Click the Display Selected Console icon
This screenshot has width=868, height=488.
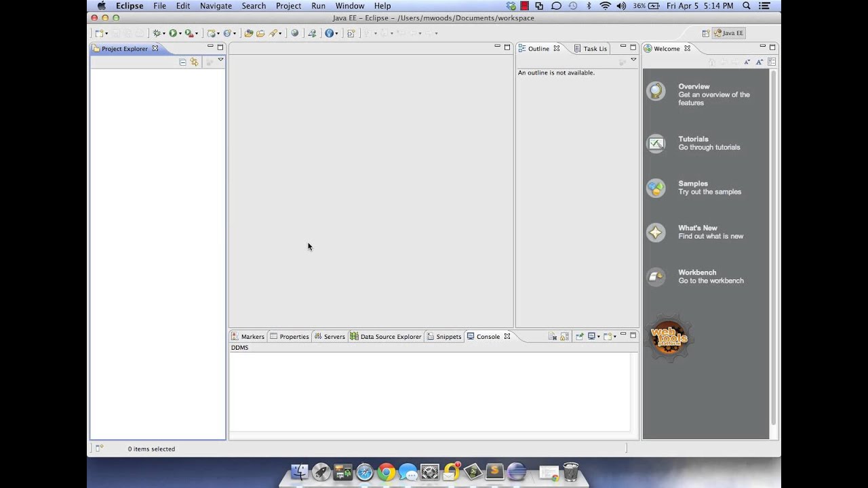[591, 336]
